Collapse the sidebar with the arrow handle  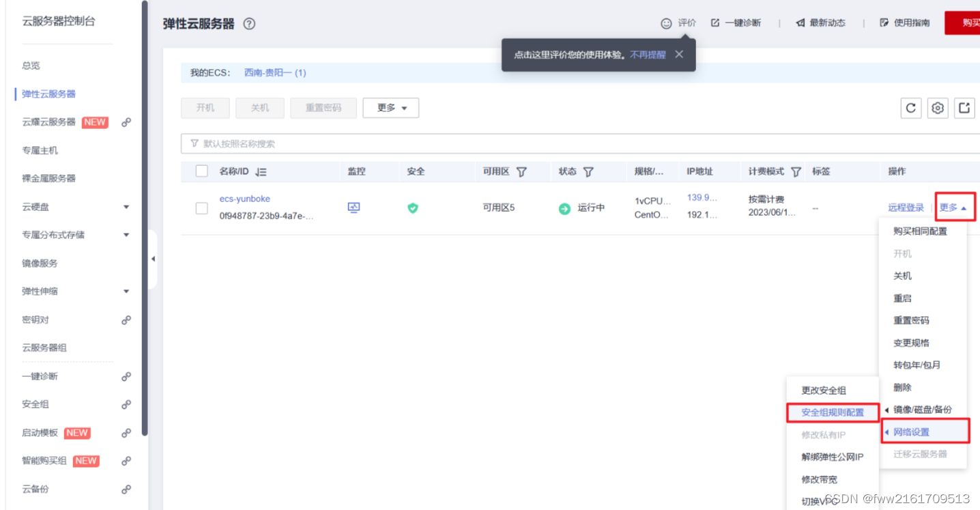point(153,259)
